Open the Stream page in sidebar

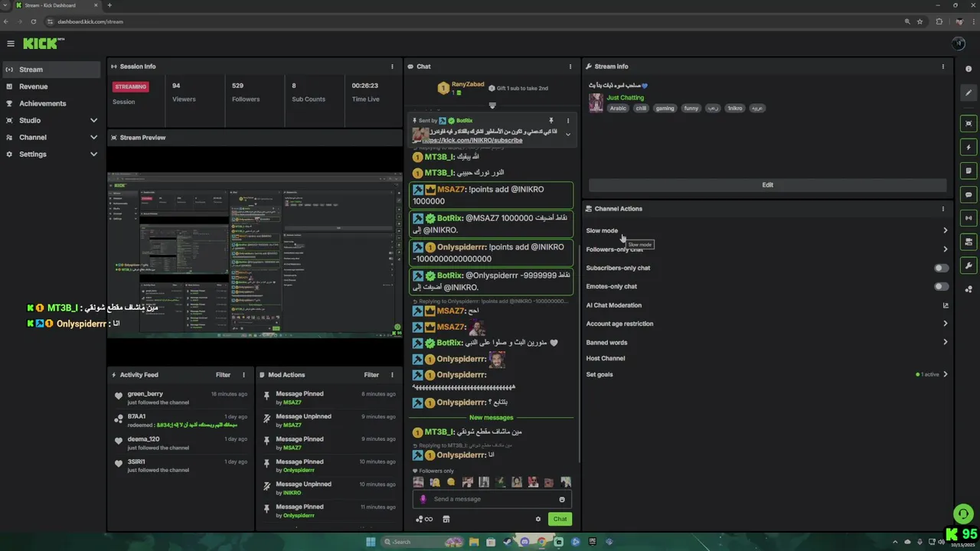pos(51,70)
